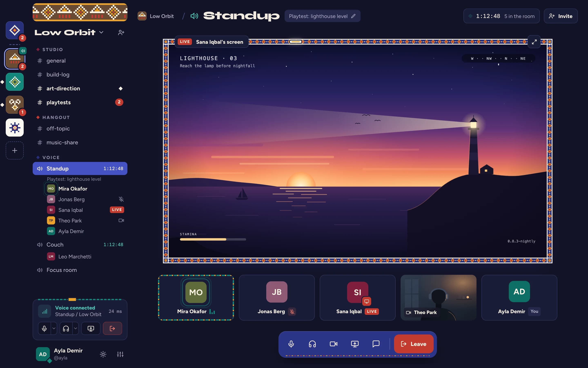The height and width of the screenshot is (368, 588).
Task: Open the signal strength bars icon
Action: click(x=45, y=311)
